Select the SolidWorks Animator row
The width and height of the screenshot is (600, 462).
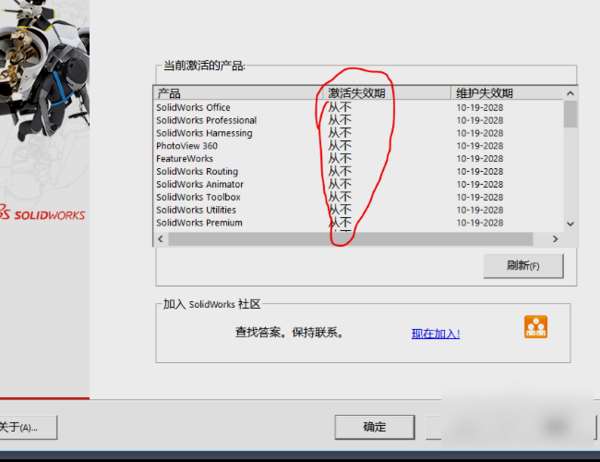[x=359, y=184]
